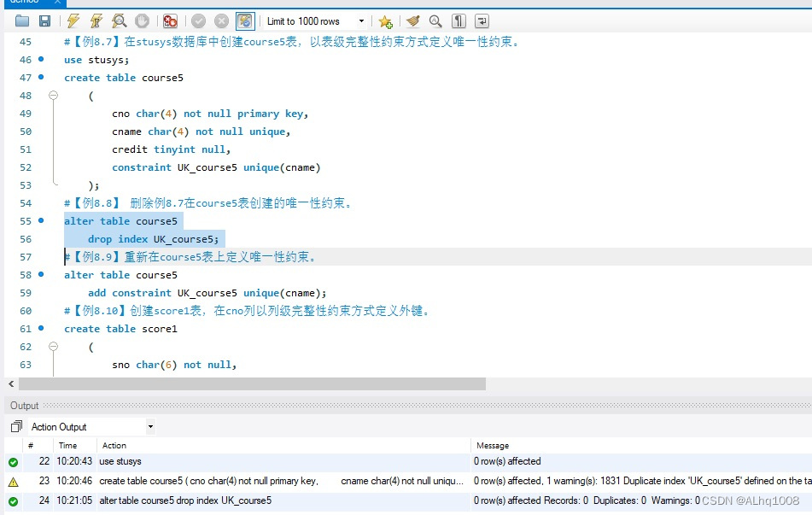Add snippet favorite star icon
The height and width of the screenshot is (515, 812).
click(x=385, y=21)
